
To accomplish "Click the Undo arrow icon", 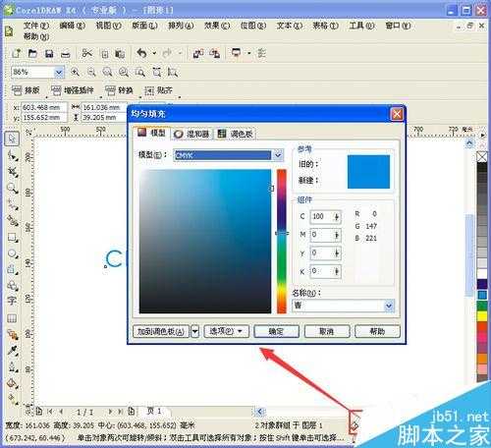I will pyautogui.click(x=141, y=53).
